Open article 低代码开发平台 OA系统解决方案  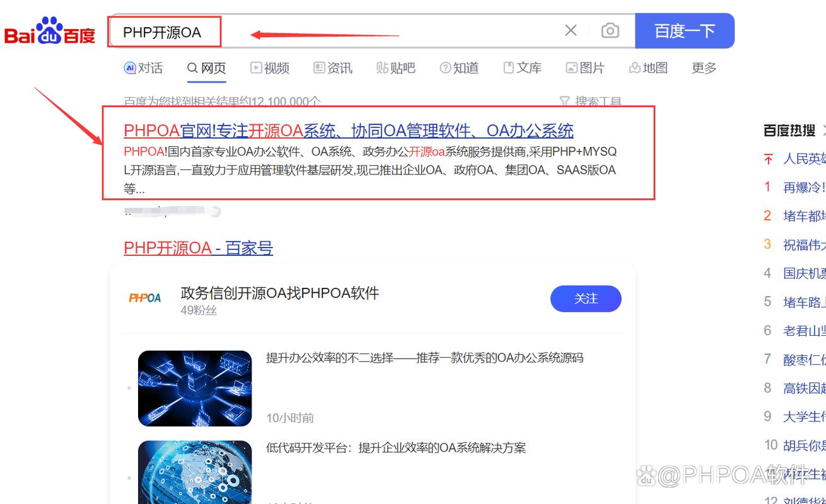tap(396, 448)
